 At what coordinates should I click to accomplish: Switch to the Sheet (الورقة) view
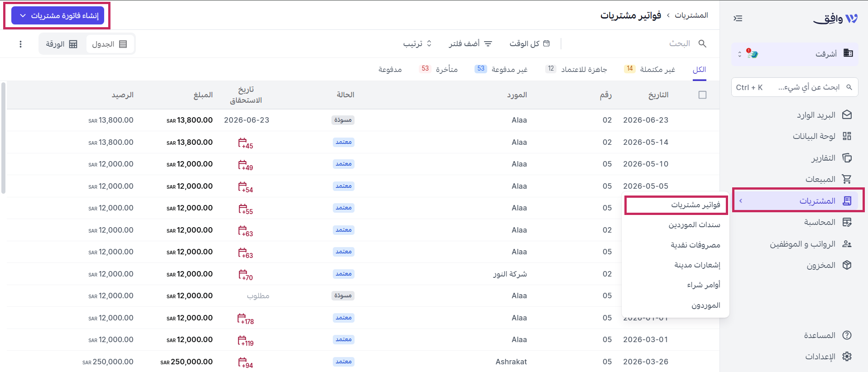tap(62, 44)
